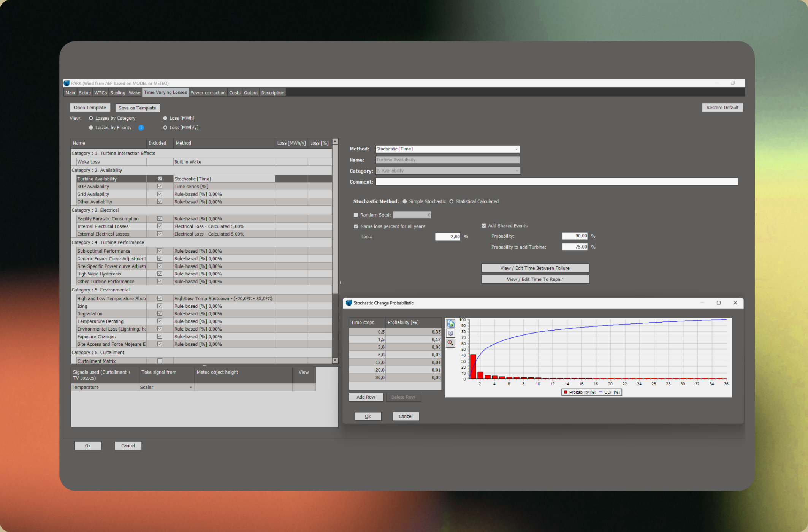Open the Costs tab
This screenshot has height=532, width=808.
[234, 93]
